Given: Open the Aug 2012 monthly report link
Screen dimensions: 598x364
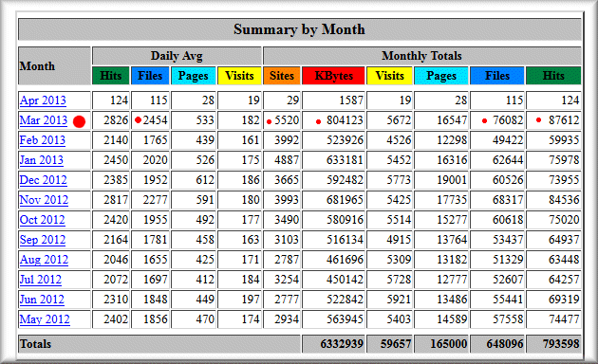Looking at the screenshot, I should pos(44,260).
